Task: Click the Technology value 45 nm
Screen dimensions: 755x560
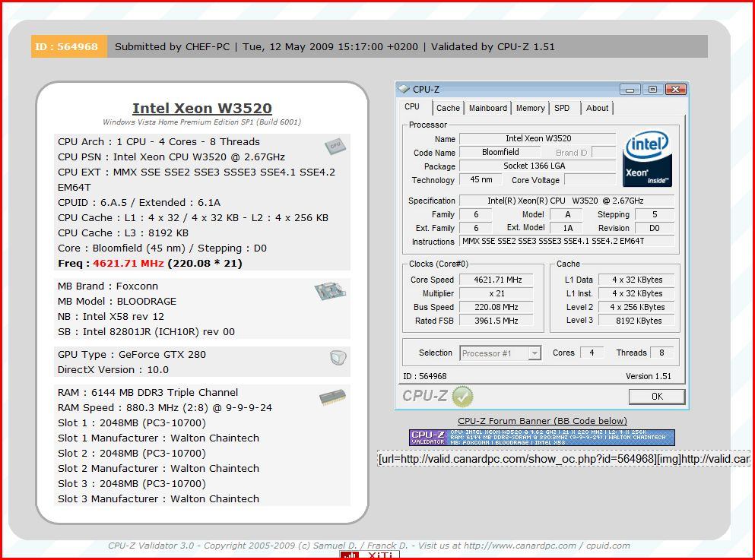Action: [481, 179]
